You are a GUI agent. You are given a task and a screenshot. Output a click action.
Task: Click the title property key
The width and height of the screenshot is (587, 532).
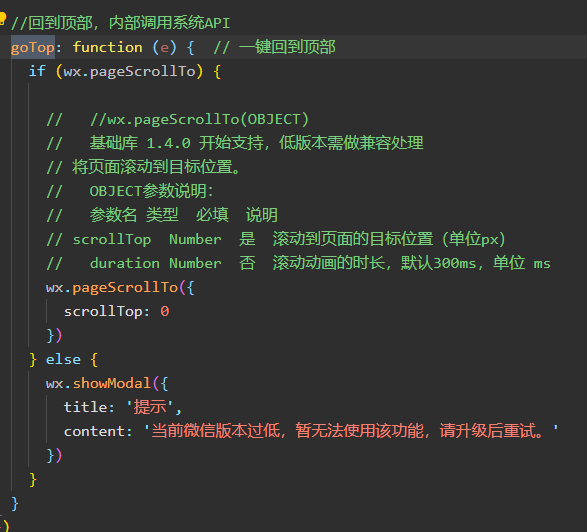coord(86,407)
